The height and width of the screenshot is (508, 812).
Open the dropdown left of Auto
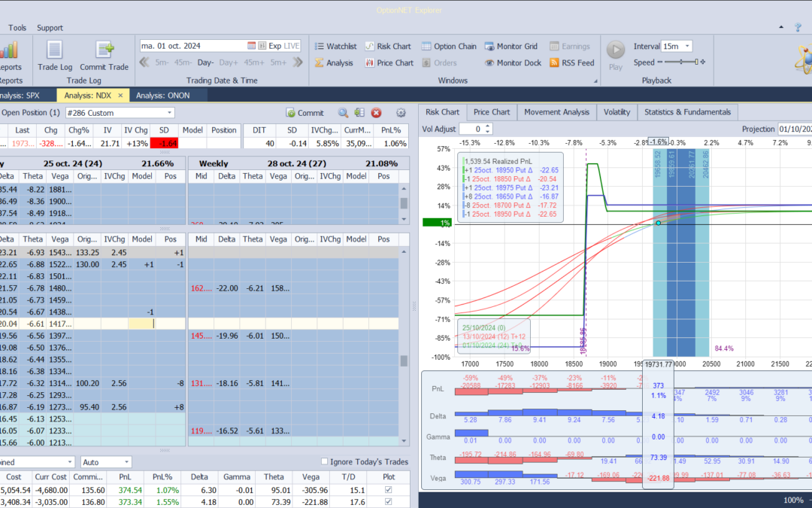click(x=70, y=462)
